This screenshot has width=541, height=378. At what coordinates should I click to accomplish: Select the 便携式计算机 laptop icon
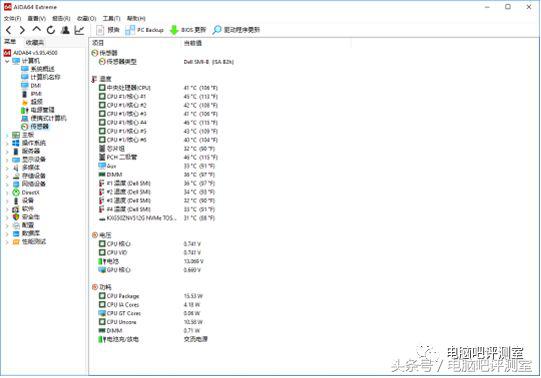24,119
